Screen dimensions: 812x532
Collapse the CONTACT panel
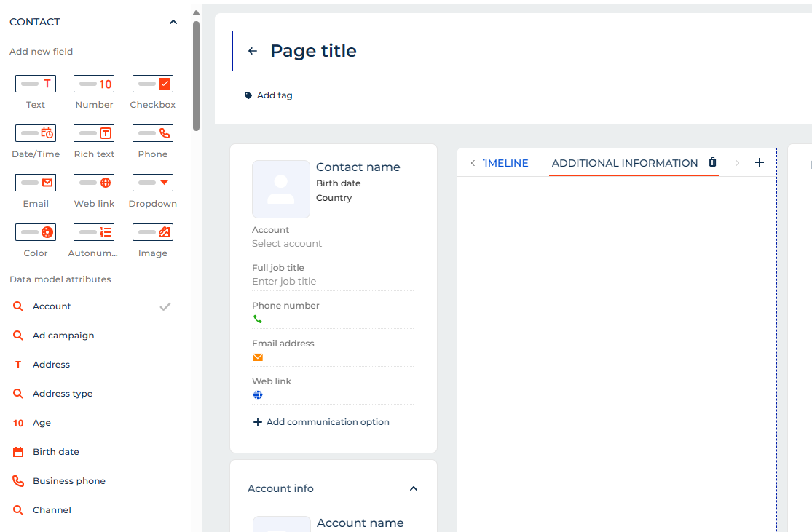coord(173,22)
